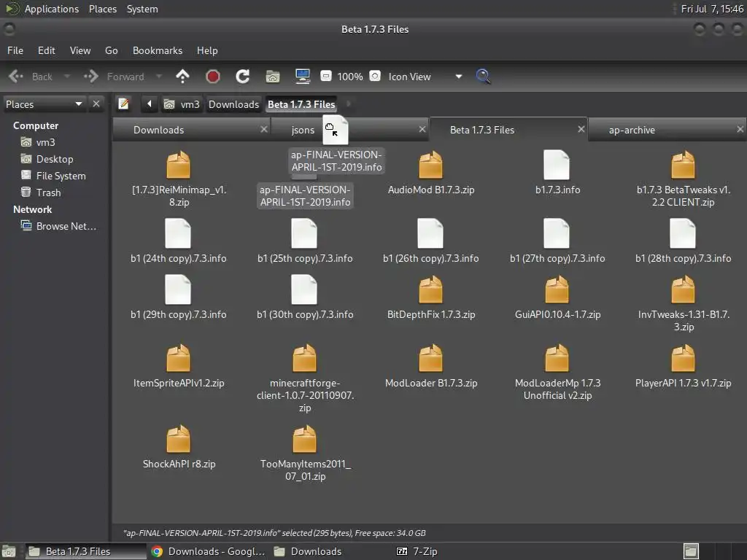Expand the Forward history dropdown arrow
Screen dimensions: 747x560
pos(159,76)
